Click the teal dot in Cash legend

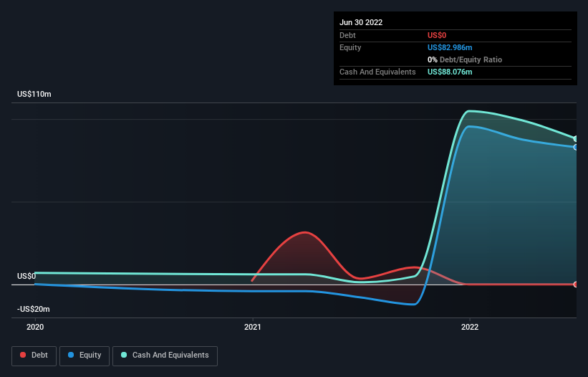124,355
